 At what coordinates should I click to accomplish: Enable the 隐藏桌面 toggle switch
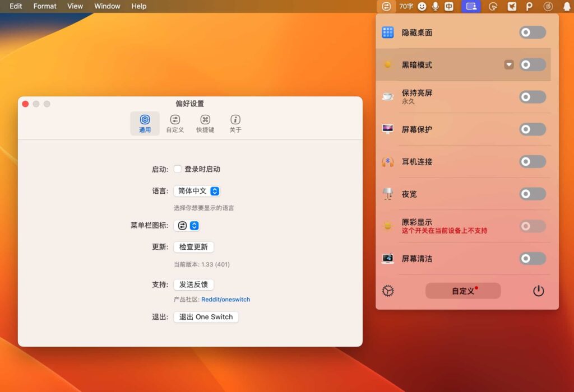pos(531,32)
